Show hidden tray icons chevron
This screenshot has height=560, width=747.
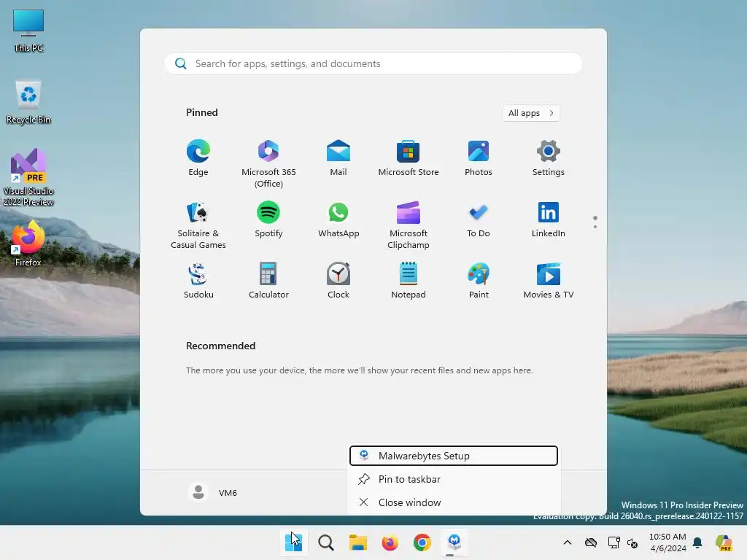point(568,542)
